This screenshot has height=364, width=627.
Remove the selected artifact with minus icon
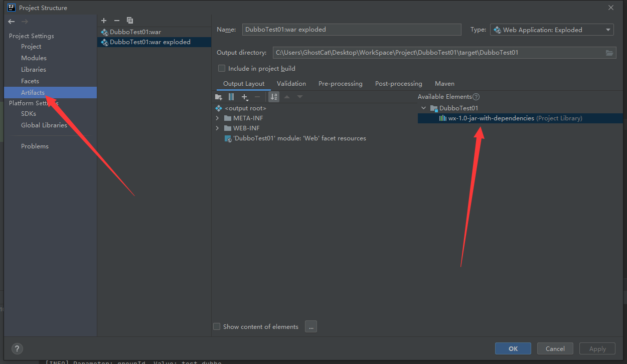tap(117, 21)
